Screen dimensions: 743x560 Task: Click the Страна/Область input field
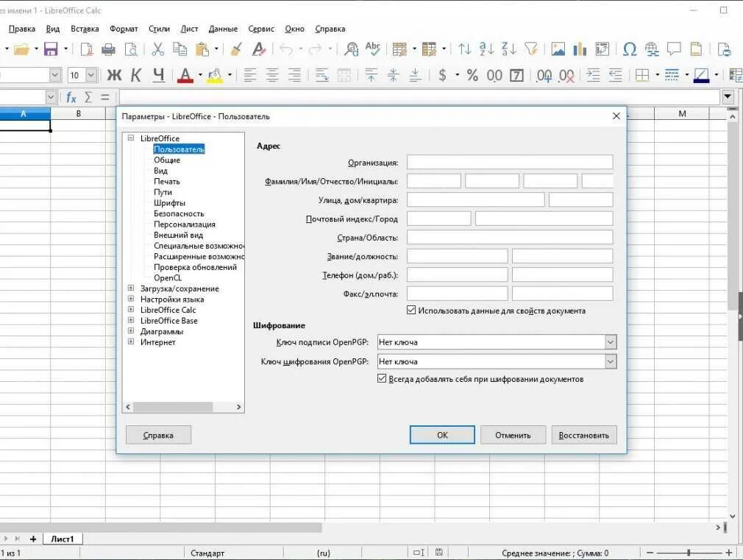click(509, 237)
